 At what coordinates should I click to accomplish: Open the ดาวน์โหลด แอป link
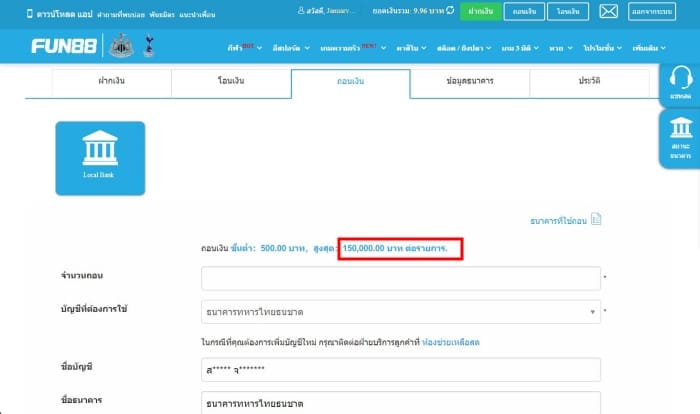pos(64,14)
